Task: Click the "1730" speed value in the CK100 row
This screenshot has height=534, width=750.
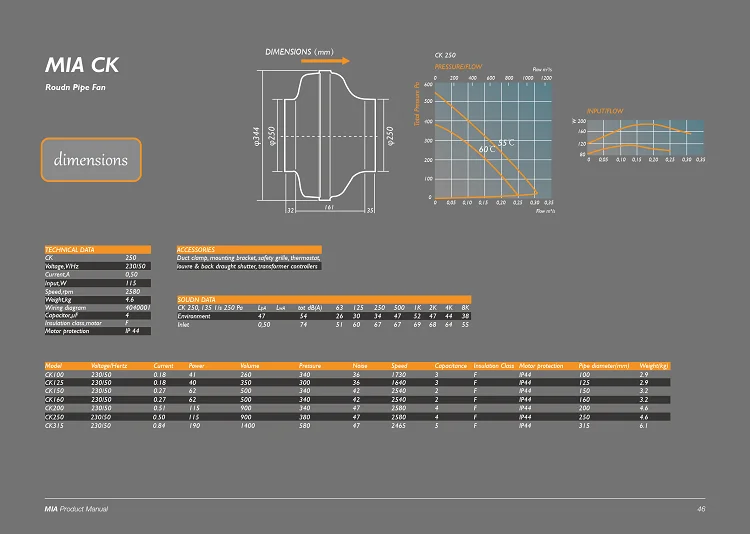Action: pyautogui.click(x=398, y=375)
